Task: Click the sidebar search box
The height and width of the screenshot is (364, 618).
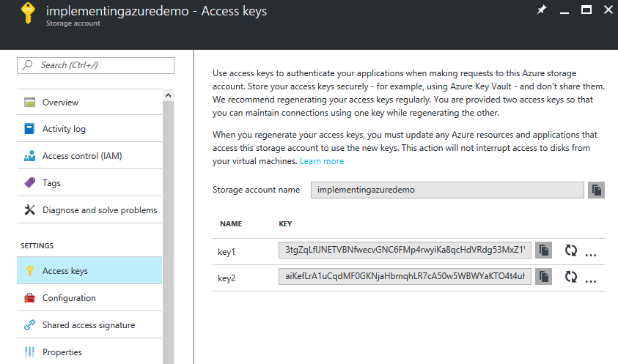Action: click(95, 65)
